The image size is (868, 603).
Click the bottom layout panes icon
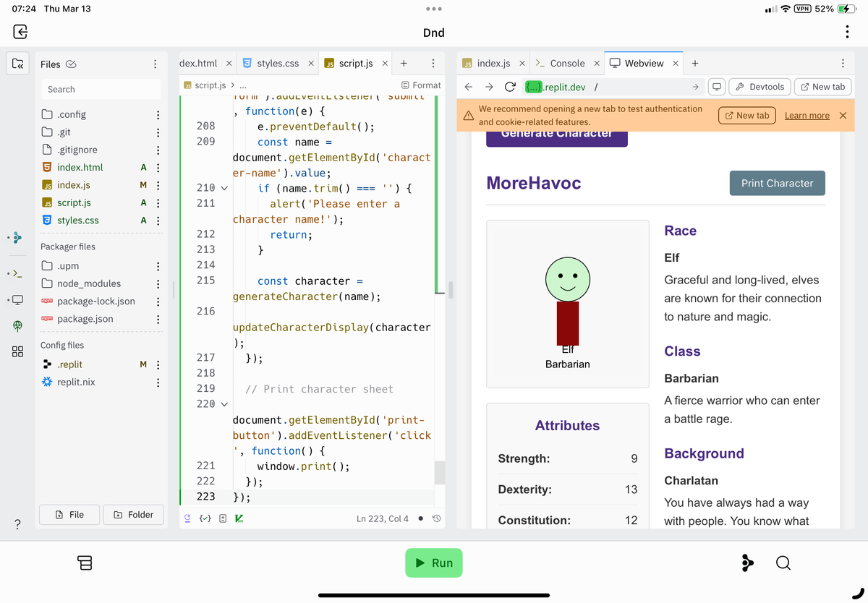(85, 563)
